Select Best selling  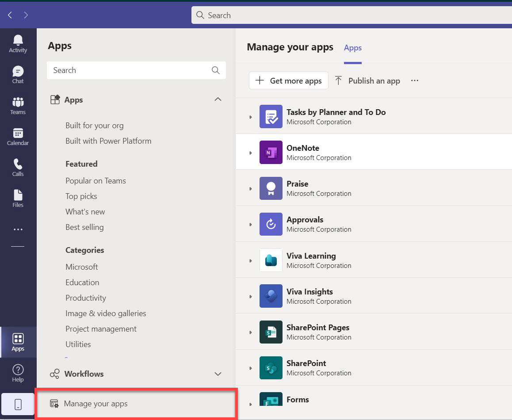tap(84, 227)
